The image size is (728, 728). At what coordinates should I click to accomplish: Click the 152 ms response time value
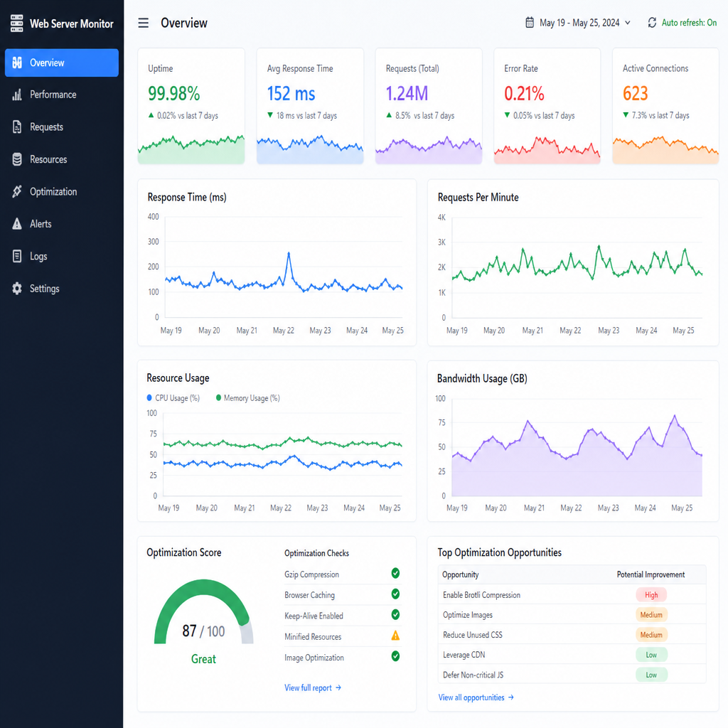tap(291, 93)
